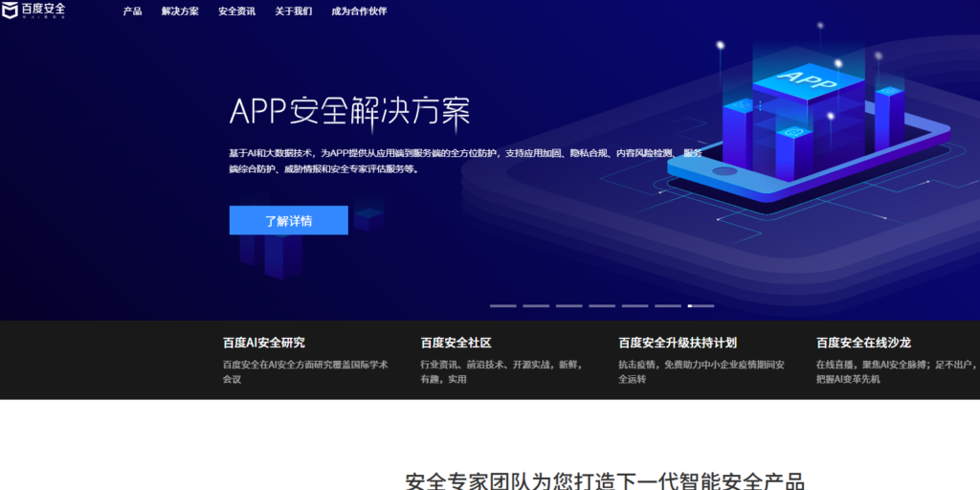Click the 百度安全 shield logo
The image size is (980, 490).
tap(34, 11)
